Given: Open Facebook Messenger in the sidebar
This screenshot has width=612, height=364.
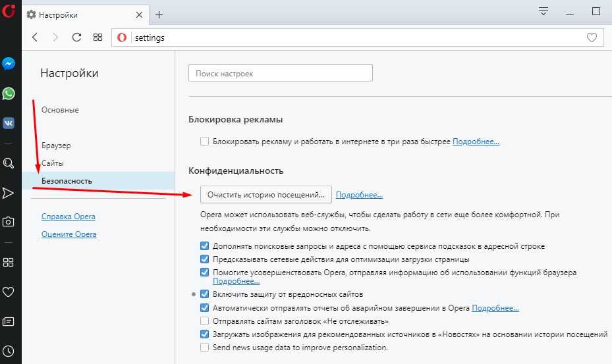Looking at the screenshot, I should coord(8,64).
